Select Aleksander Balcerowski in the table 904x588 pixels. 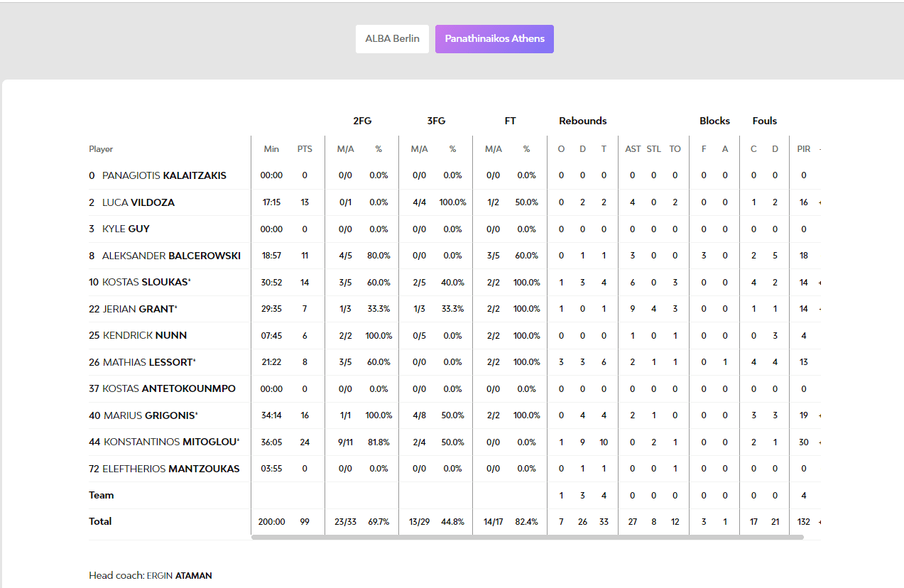tap(171, 256)
